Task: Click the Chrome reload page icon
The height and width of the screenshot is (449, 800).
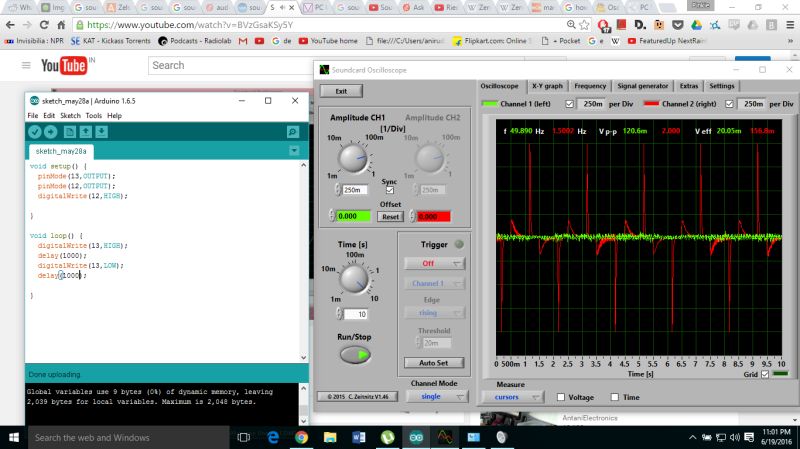Action: coord(44,24)
